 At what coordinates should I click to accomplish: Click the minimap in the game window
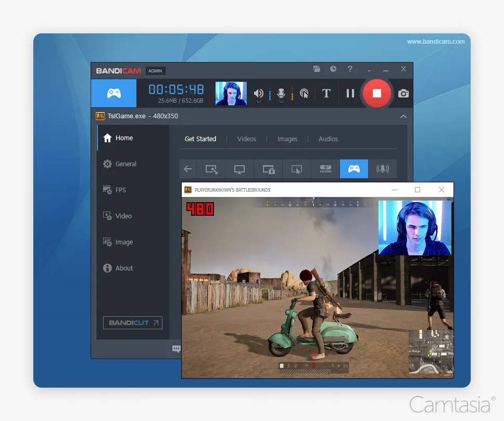click(431, 352)
